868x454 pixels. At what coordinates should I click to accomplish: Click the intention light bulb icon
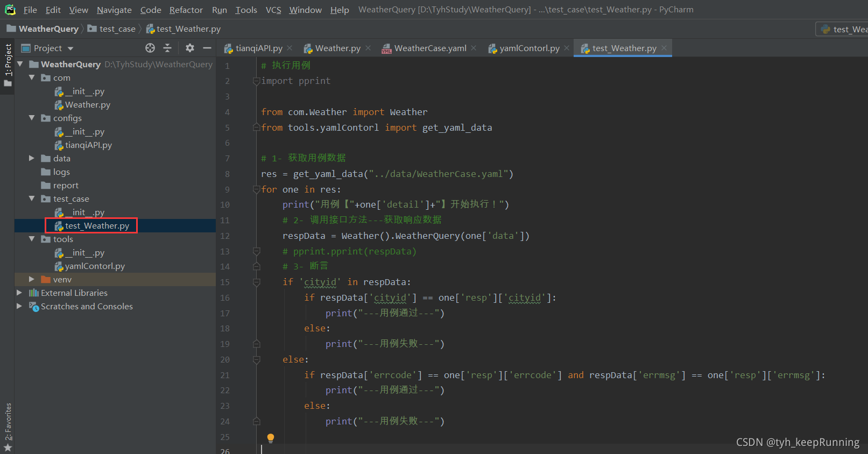[271, 438]
